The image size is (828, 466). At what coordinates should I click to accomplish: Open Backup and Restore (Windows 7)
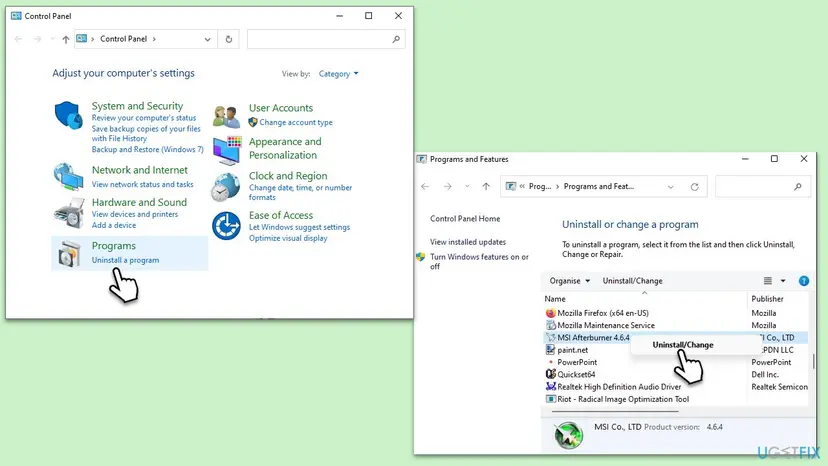(x=147, y=150)
